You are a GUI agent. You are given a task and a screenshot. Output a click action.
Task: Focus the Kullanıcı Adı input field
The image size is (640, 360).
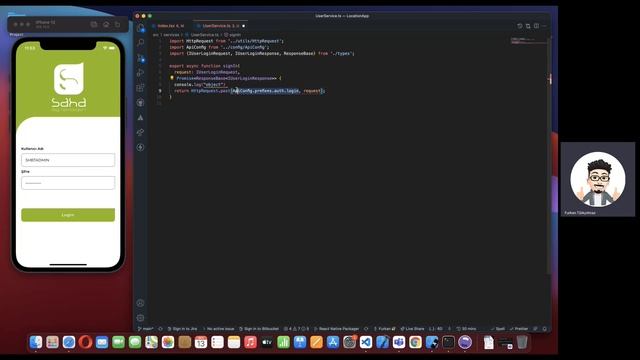[x=68, y=160]
